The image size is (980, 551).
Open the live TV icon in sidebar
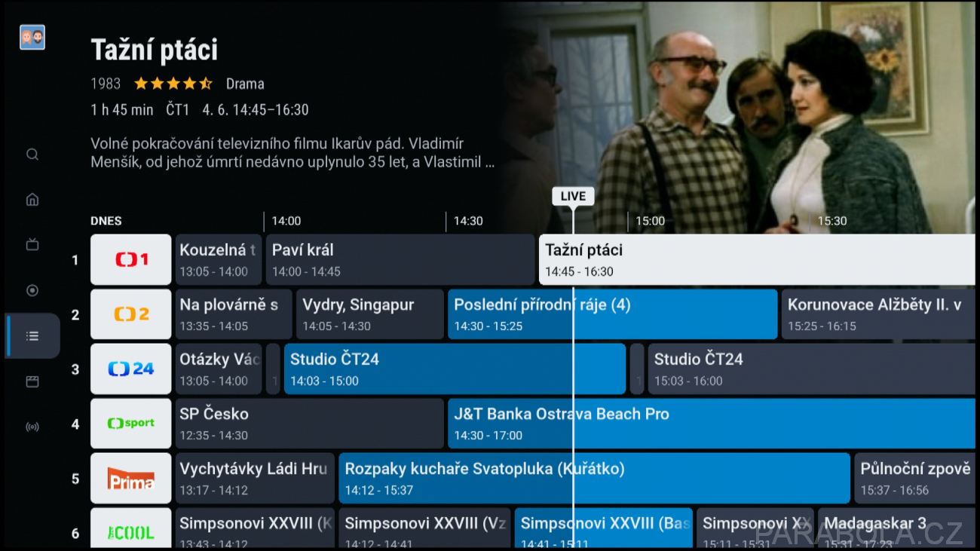click(x=32, y=245)
